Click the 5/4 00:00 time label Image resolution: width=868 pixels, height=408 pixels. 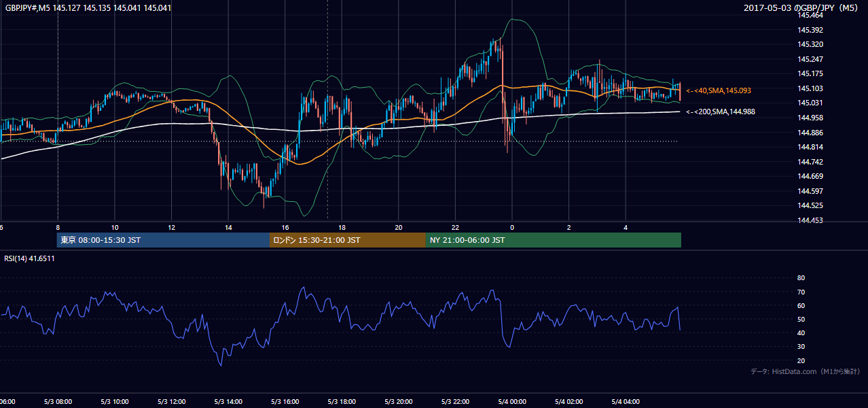512,402
